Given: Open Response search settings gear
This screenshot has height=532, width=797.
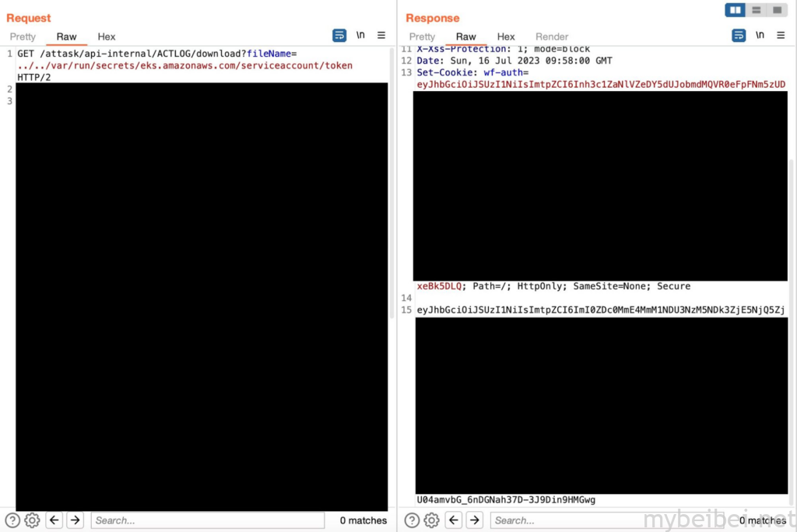Looking at the screenshot, I should pyautogui.click(x=431, y=520).
